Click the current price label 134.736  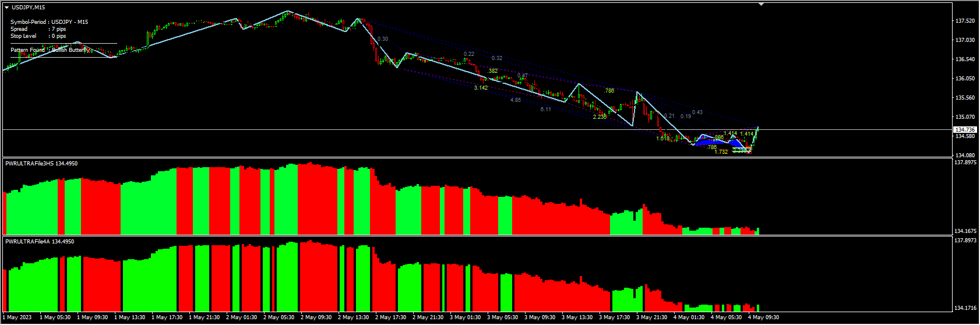coord(964,129)
